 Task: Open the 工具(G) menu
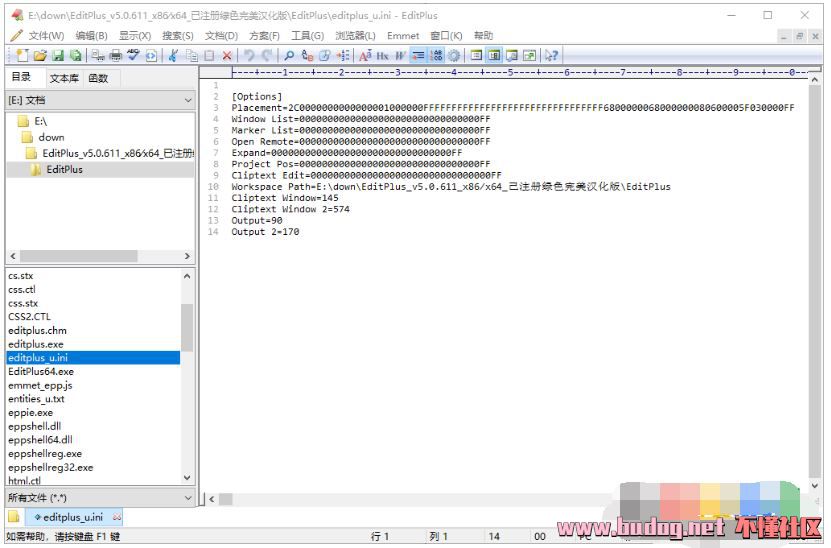pyautogui.click(x=307, y=35)
